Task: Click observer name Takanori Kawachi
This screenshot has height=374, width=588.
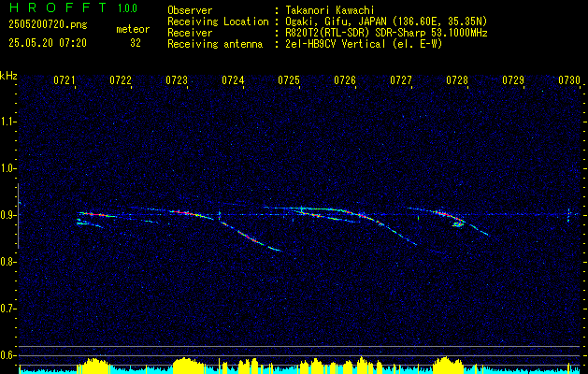Action: point(330,10)
